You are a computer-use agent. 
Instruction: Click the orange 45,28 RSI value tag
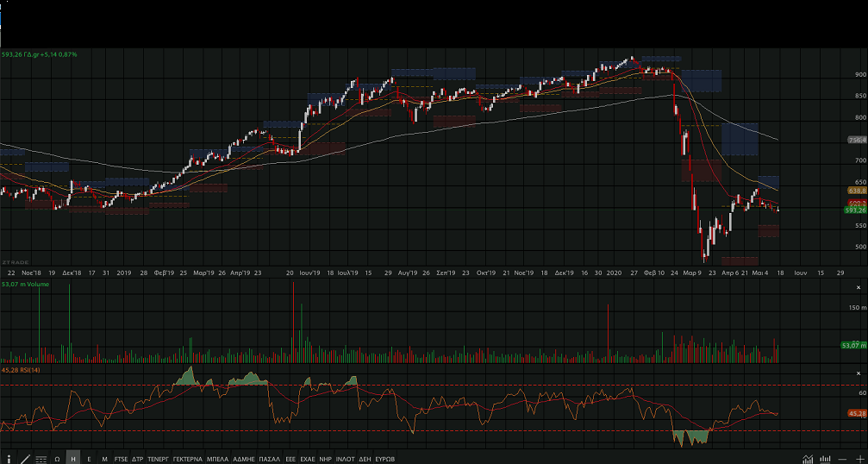857,414
